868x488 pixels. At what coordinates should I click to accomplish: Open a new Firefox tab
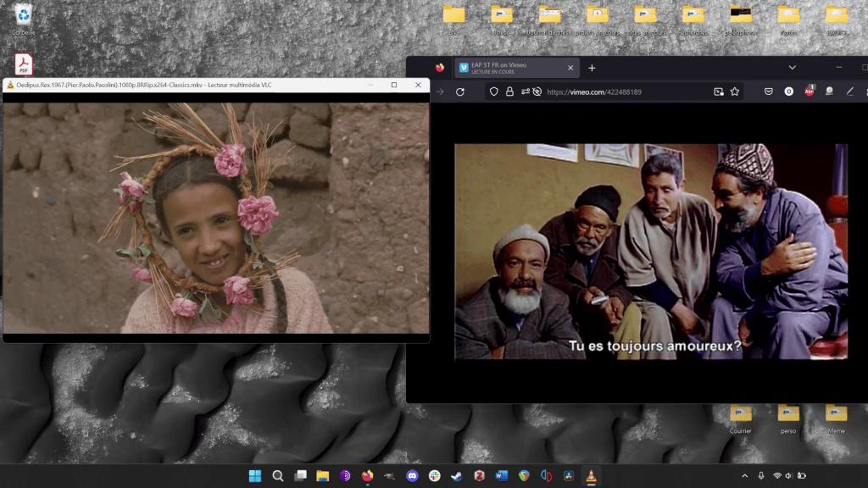pos(592,68)
